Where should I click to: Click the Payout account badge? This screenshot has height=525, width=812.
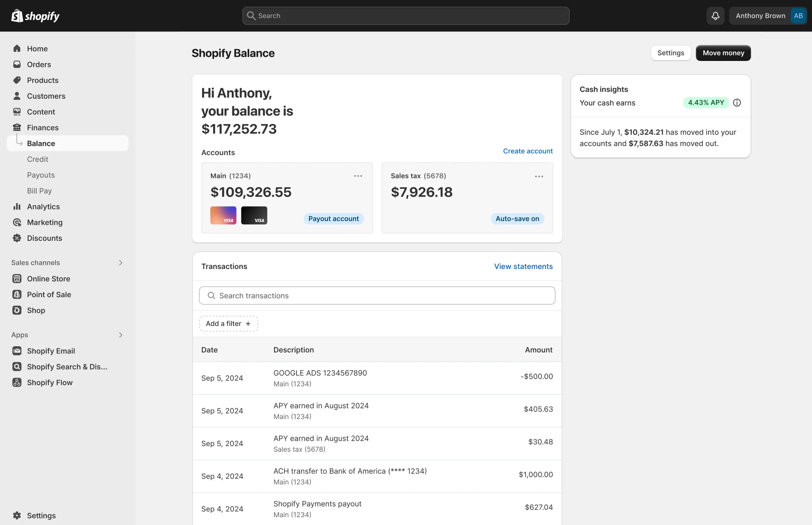coord(333,219)
